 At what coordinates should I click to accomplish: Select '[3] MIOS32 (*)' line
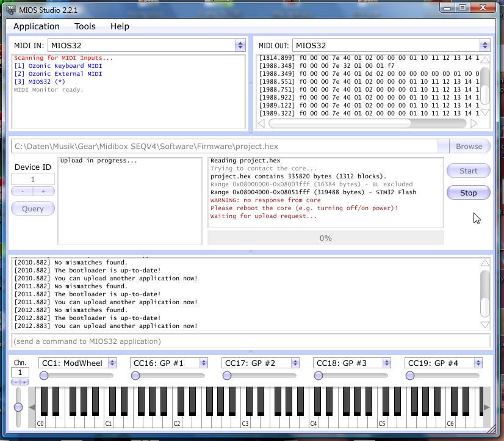[40, 82]
